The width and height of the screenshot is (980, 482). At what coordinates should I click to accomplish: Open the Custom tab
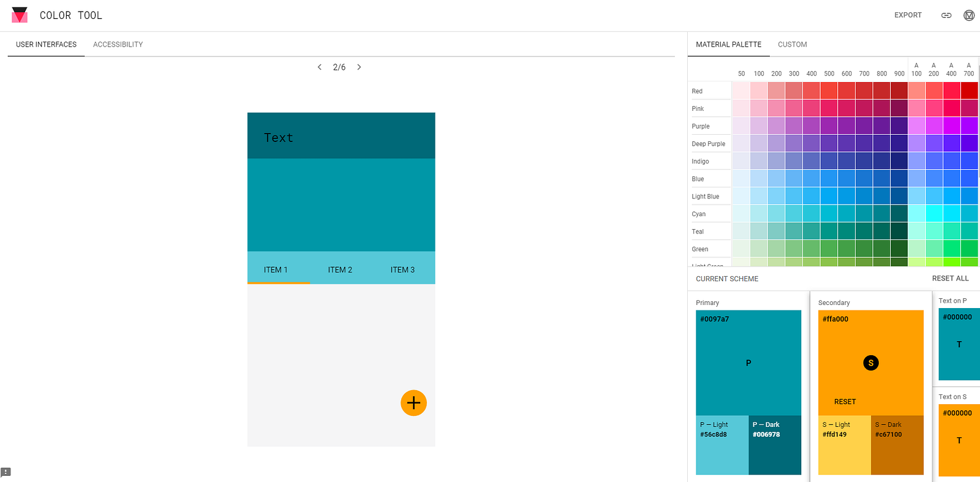(793, 45)
